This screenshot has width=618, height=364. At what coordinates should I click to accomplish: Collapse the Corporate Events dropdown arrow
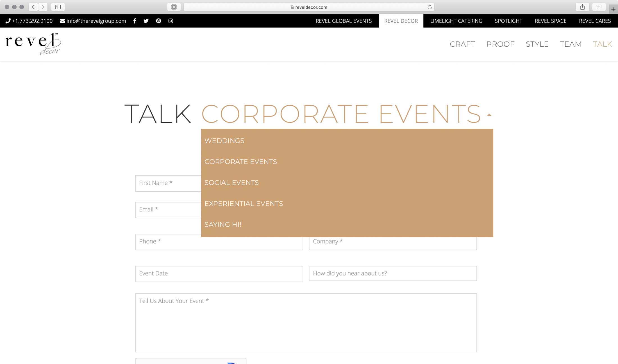(489, 115)
